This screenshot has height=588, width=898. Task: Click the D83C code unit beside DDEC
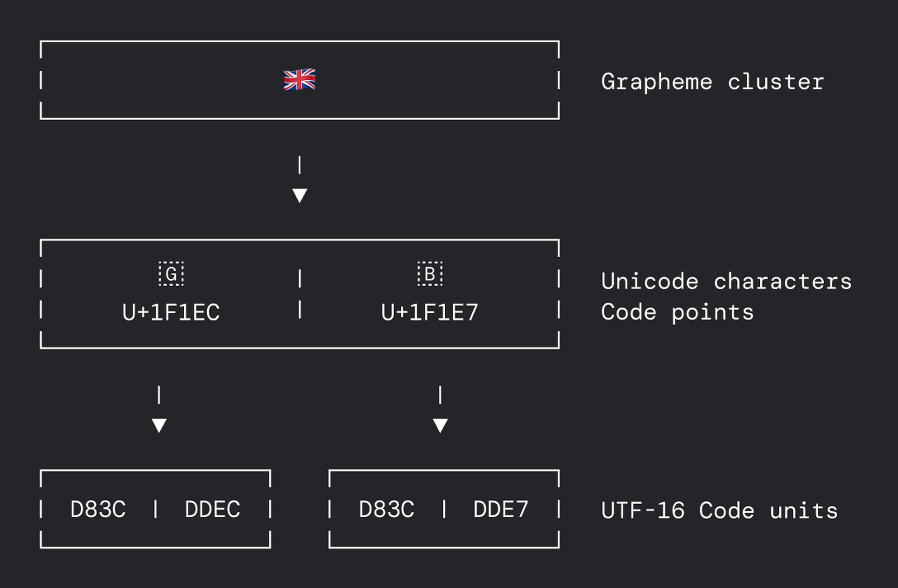coord(98,509)
